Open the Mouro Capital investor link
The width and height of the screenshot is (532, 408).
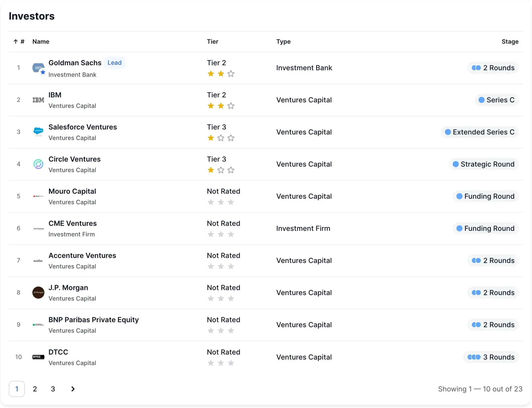(72, 191)
